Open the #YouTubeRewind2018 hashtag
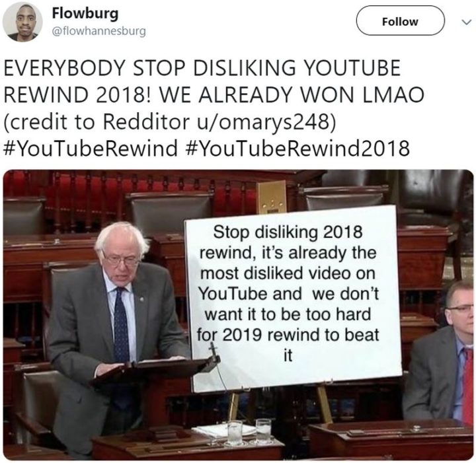 pos(297,148)
